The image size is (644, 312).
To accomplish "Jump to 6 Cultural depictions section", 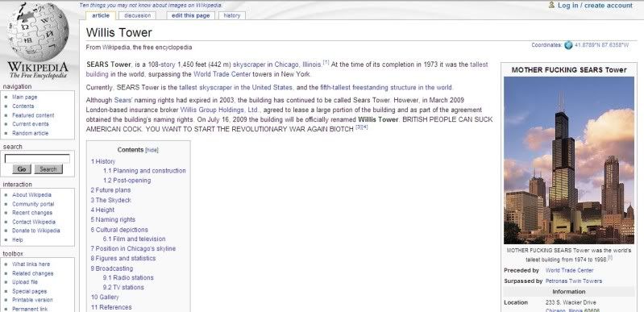I will (119, 230).
